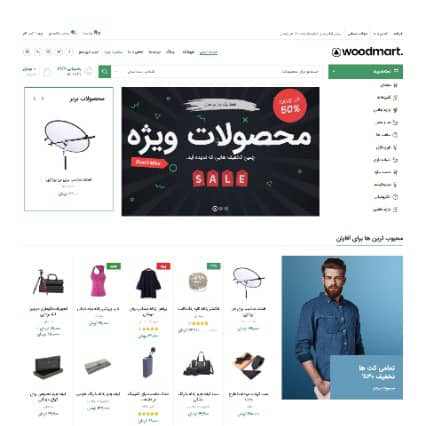
Task: Open the underlined first main navigation menu item
Action: (x=209, y=52)
